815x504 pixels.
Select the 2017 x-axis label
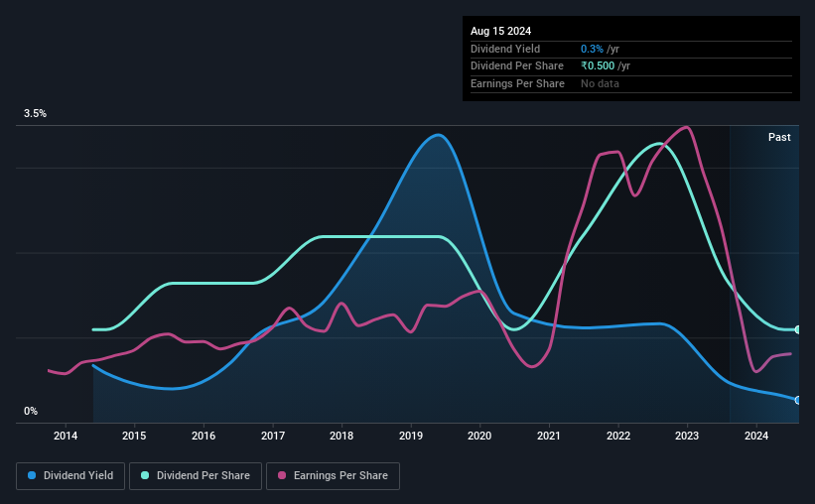point(273,436)
